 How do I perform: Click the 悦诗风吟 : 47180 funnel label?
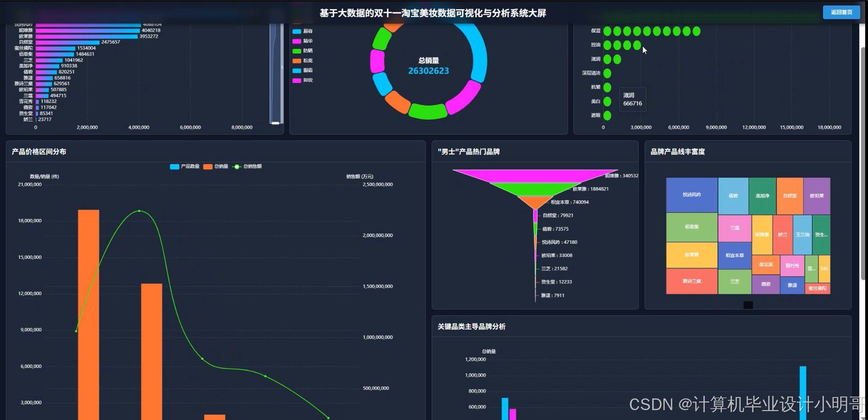[559, 242]
